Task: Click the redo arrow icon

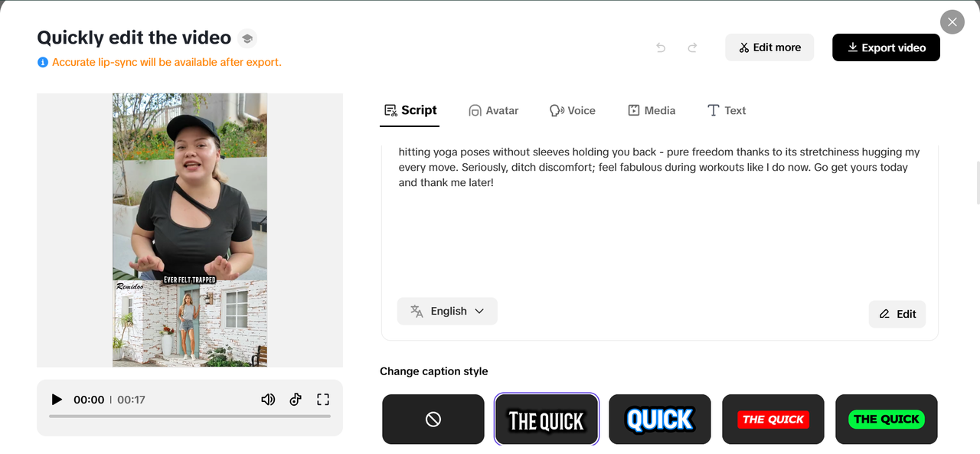Action: pyautogui.click(x=692, y=47)
